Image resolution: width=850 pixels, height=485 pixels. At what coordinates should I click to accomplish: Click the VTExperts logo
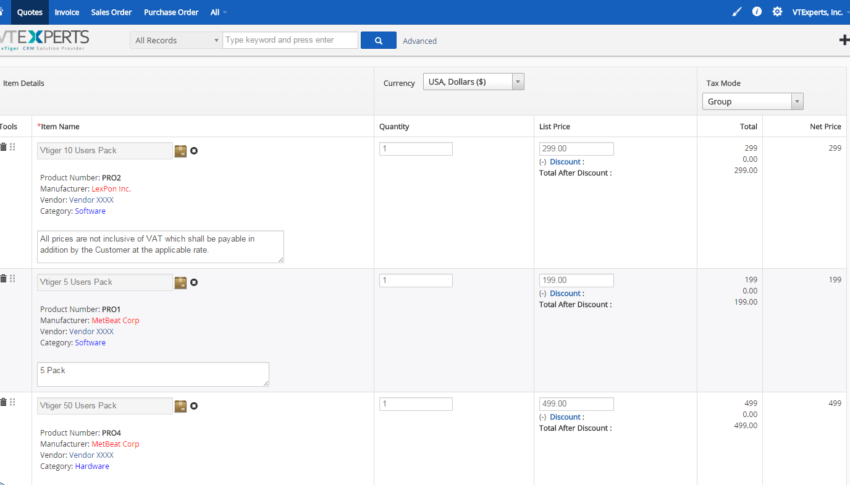[x=44, y=40]
